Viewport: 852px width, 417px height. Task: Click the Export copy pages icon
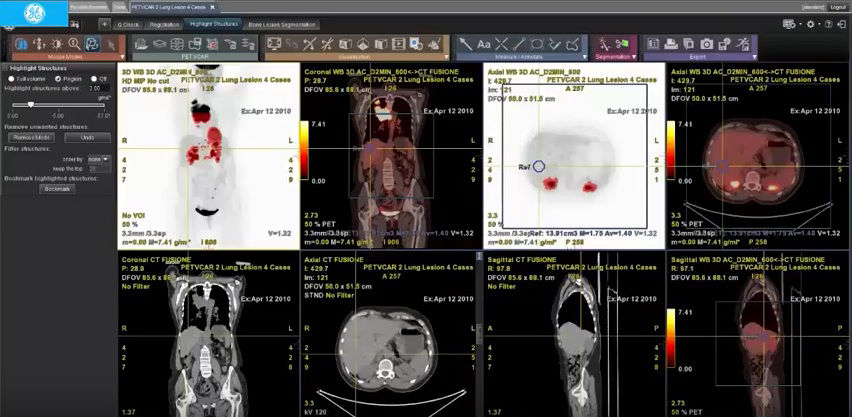(x=689, y=44)
